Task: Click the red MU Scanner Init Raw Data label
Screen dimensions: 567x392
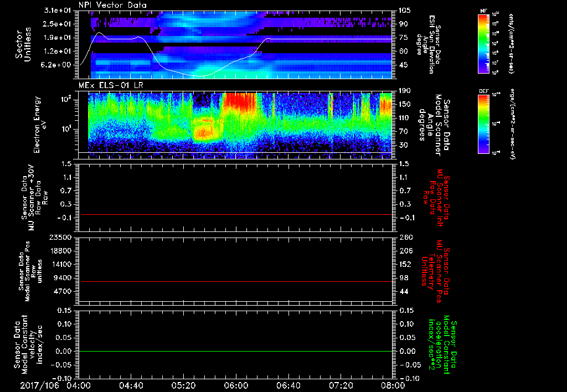Action: pos(436,198)
